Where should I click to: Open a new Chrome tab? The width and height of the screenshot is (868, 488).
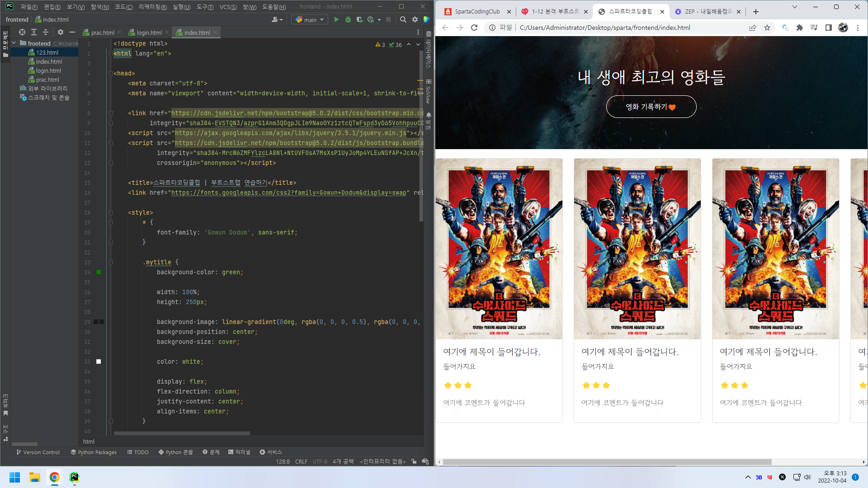[756, 12]
